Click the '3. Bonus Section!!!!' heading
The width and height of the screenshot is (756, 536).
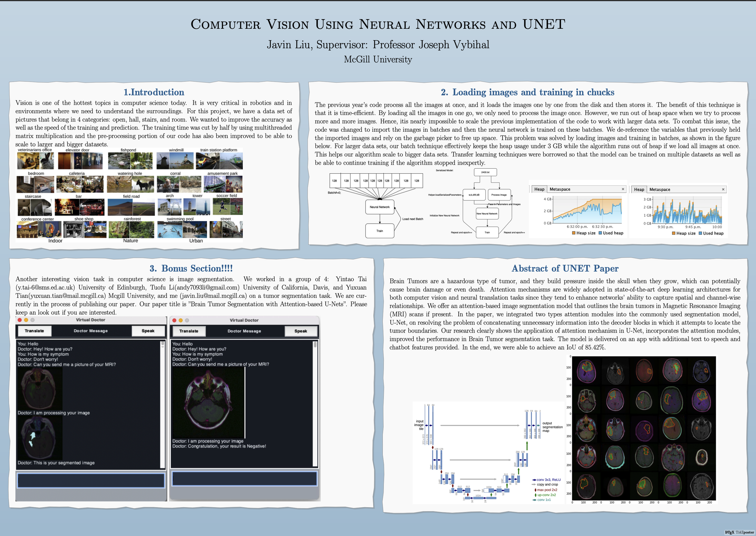click(191, 268)
